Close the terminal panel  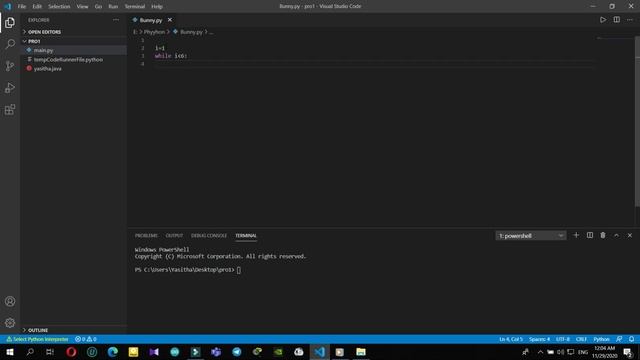(630, 235)
